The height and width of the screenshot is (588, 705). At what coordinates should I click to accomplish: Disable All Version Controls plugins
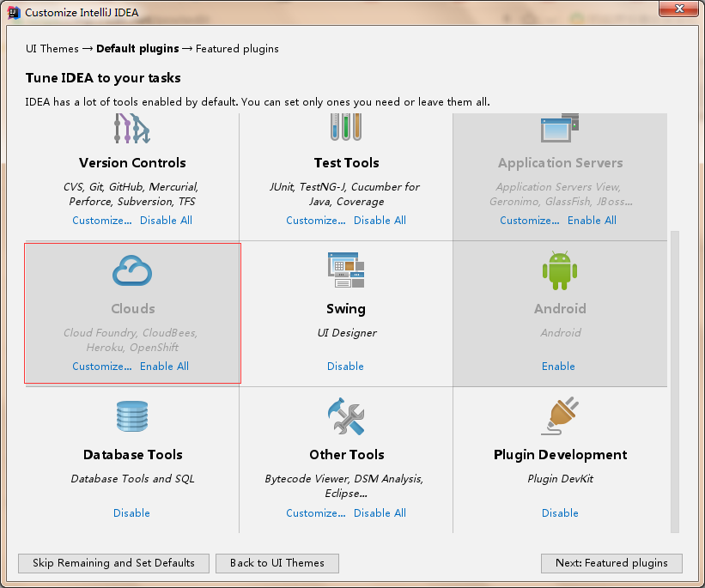[x=166, y=221]
